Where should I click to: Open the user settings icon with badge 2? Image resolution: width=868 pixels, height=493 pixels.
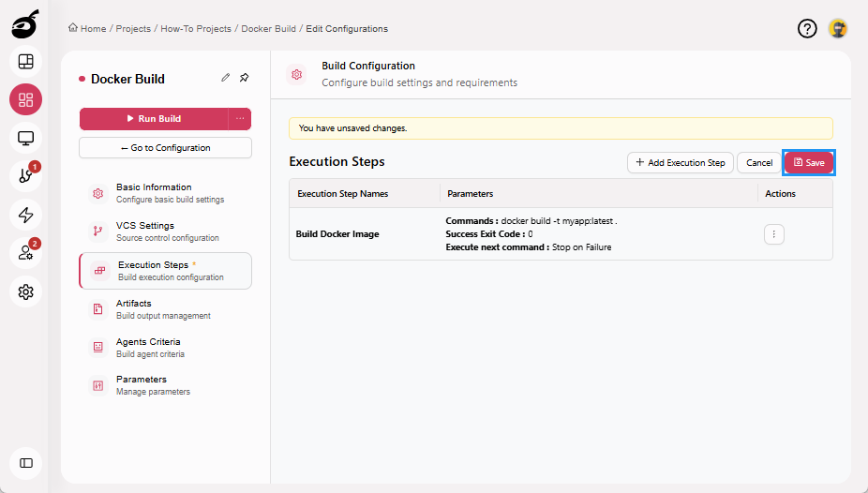(x=25, y=253)
